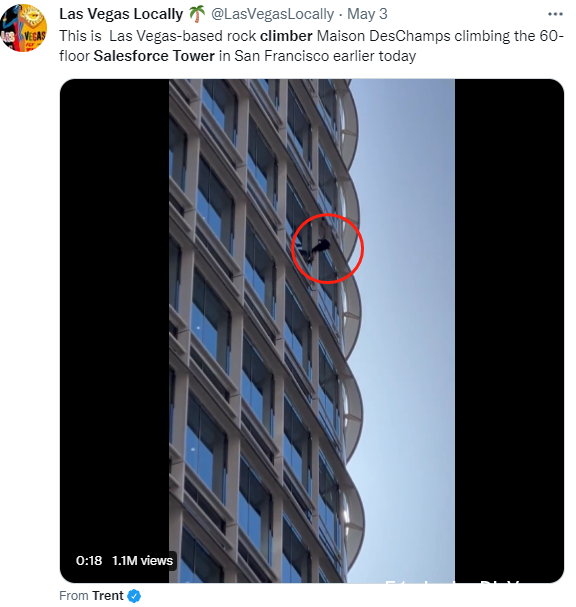The height and width of the screenshot is (607, 576).
Task: Open the @LasVegasLocally handle link
Action: 272,14
